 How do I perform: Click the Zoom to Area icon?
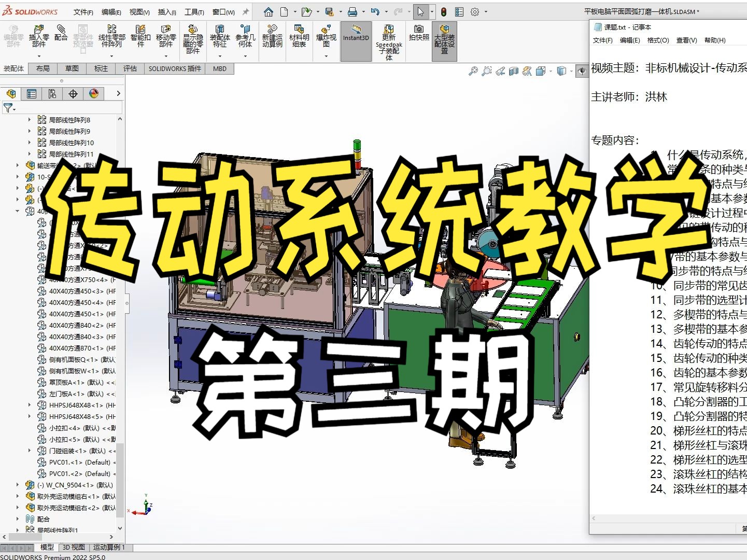point(486,71)
